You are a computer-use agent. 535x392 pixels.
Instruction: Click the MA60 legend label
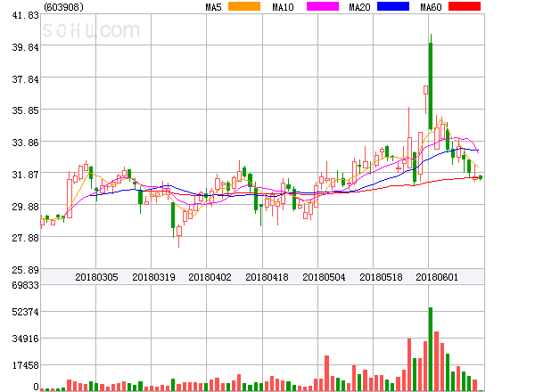431,7
